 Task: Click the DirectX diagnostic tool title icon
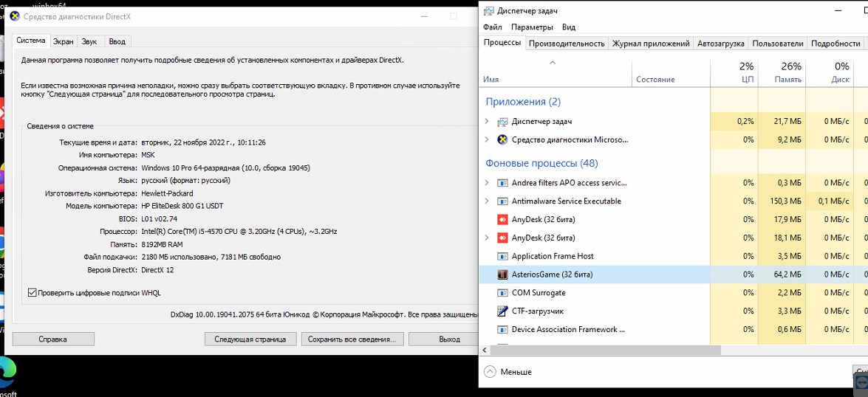15,16
